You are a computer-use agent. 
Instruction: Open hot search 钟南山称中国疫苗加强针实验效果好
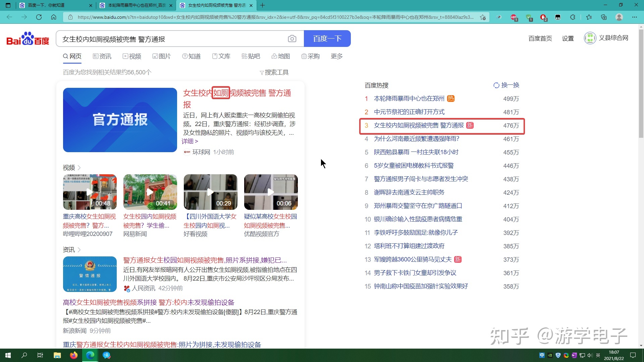pyautogui.click(x=421, y=286)
